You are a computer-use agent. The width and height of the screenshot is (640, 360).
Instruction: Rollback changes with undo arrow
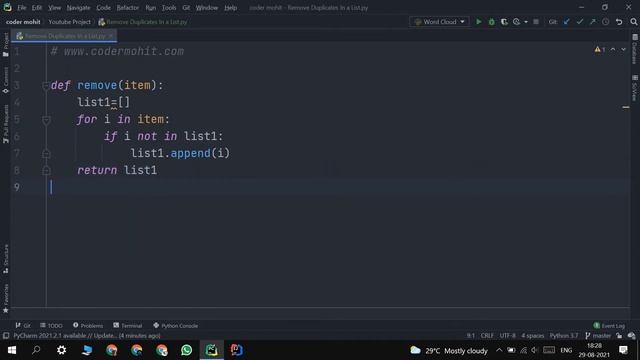click(x=619, y=22)
